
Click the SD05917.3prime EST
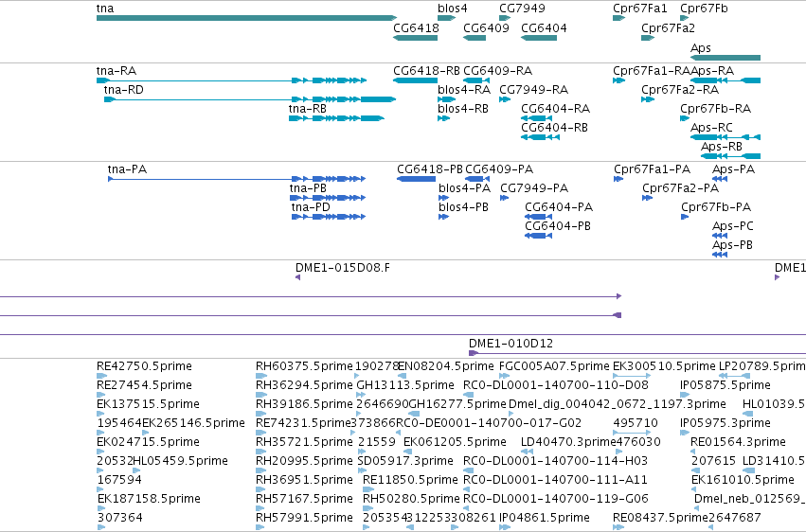point(362,471)
